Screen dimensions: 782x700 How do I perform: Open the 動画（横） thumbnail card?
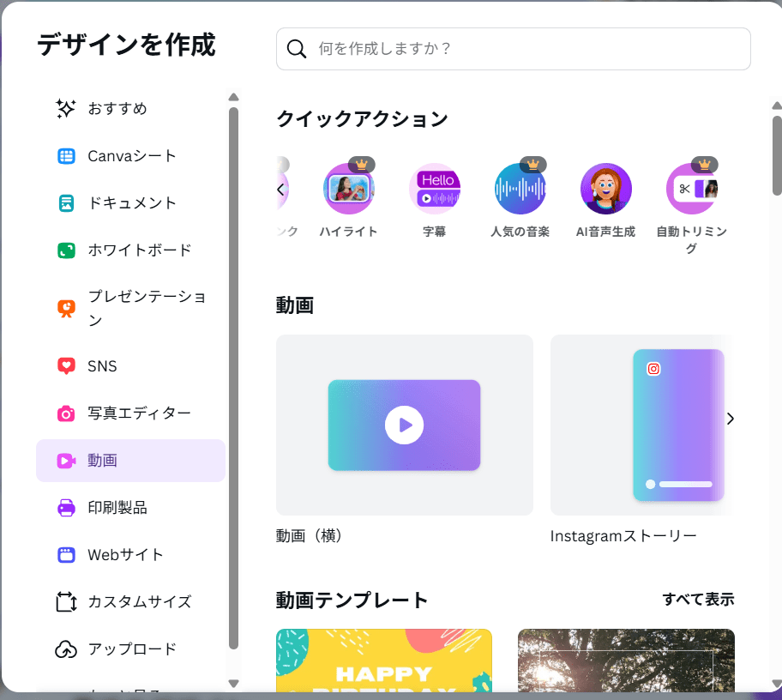(x=405, y=425)
